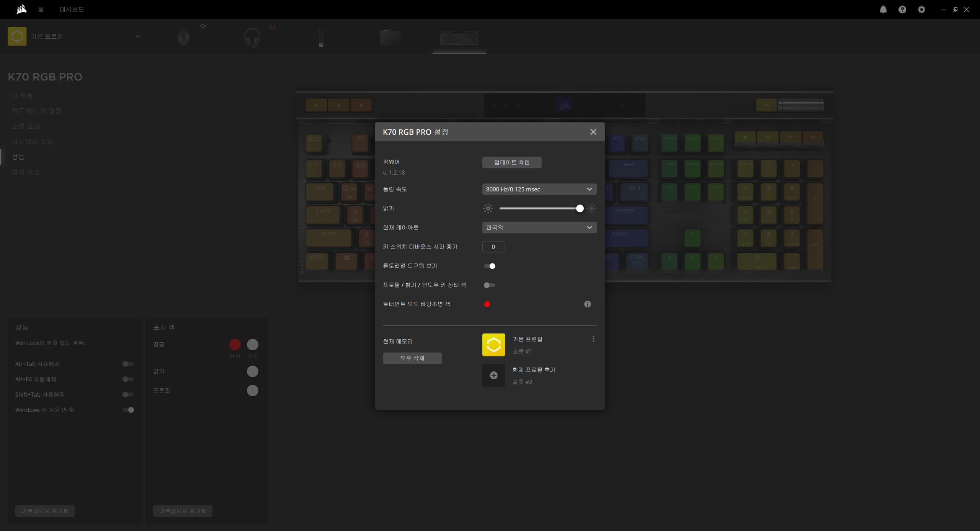Click the F12 key on keyboard preview
The width and height of the screenshot is (980, 531).
click(640, 143)
